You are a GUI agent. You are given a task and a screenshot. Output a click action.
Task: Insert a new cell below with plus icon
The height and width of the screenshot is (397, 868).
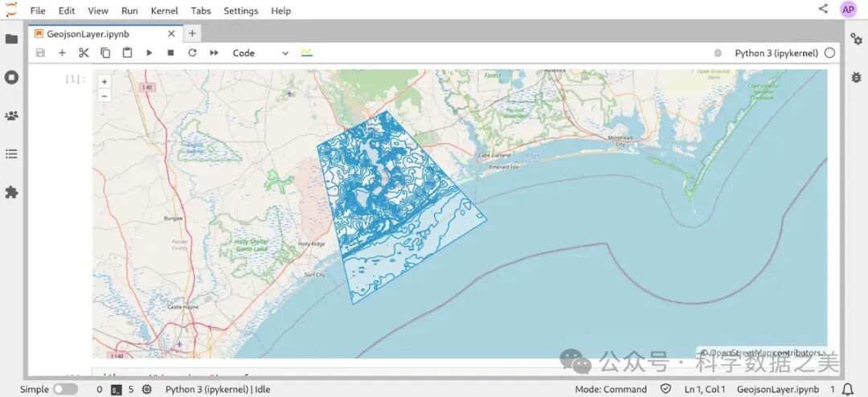point(62,53)
